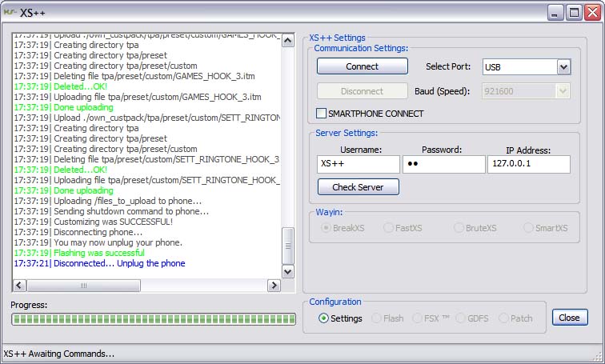The width and height of the screenshot is (605, 364).
Task: Close the XS++ window with the red X
Action: (592, 13)
